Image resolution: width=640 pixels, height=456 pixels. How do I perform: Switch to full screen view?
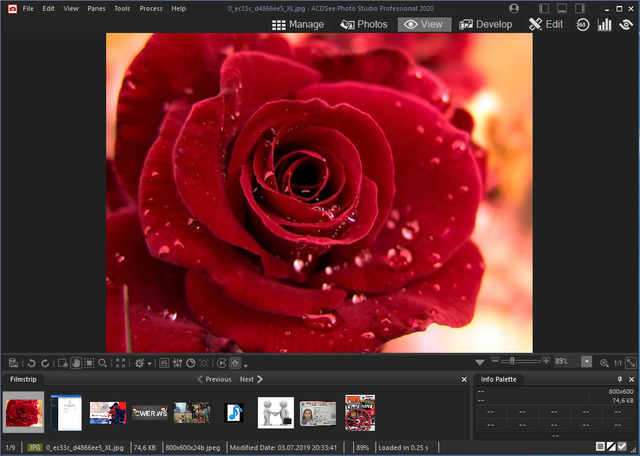click(121, 362)
